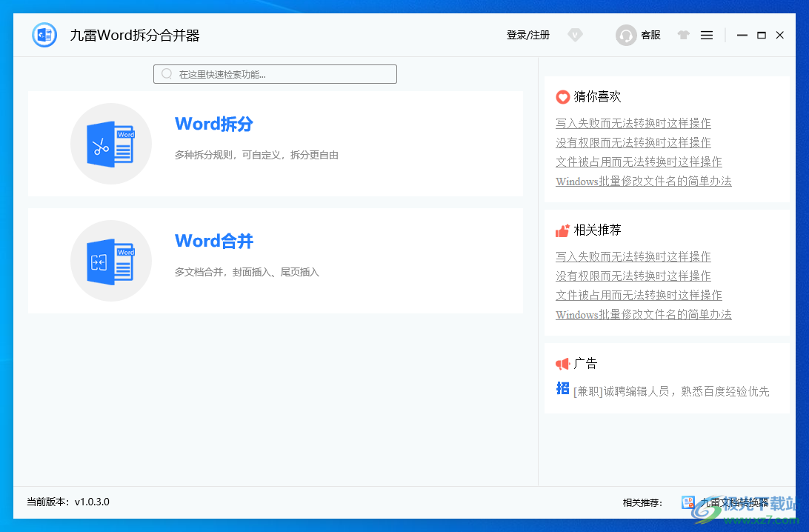Click the 登录/注册 link
This screenshot has width=809, height=532.
tap(527, 34)
